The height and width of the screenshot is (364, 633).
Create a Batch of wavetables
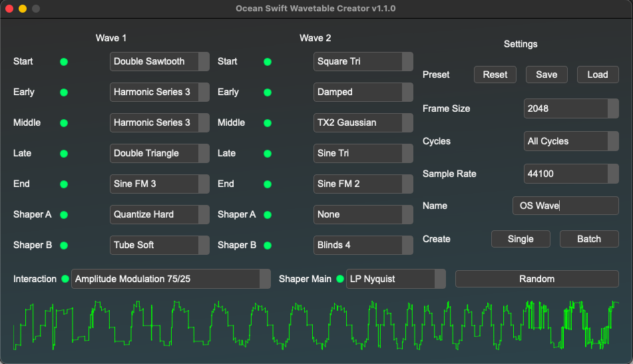[x=588, y=239]
